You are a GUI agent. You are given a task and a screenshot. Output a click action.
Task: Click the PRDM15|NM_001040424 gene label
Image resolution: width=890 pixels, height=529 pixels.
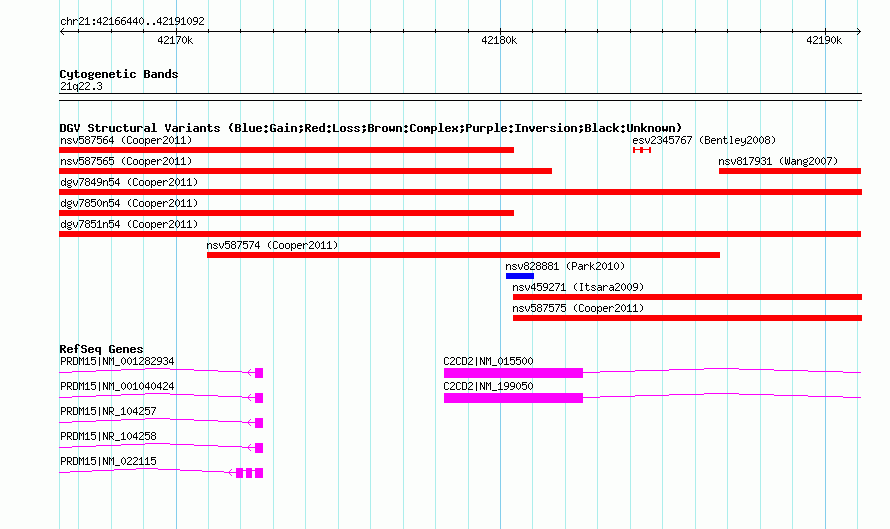click(117, 386)
